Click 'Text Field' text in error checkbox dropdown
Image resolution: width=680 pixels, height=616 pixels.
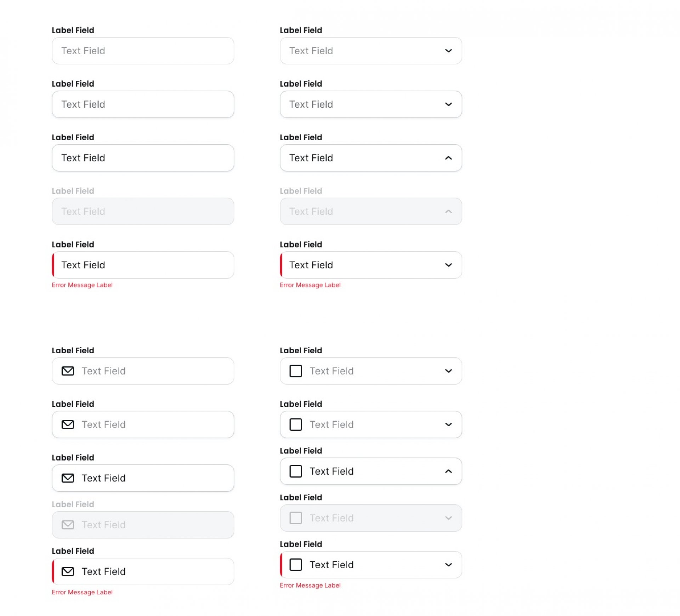331,565
